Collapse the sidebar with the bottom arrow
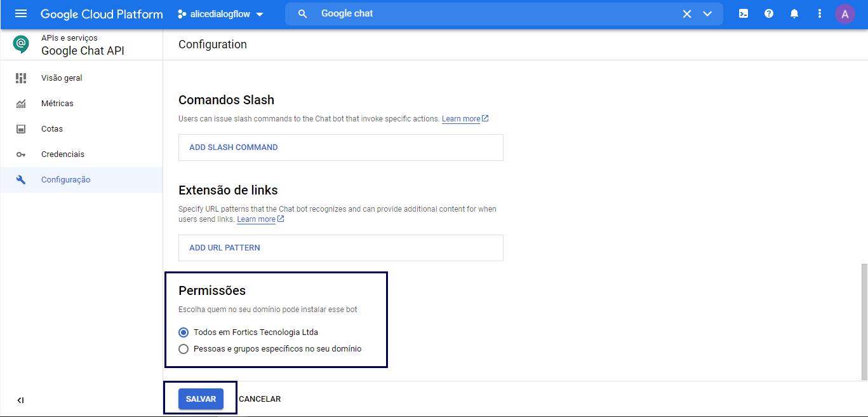Viewport: 868px width, 417px height. [x=20, y=400]
